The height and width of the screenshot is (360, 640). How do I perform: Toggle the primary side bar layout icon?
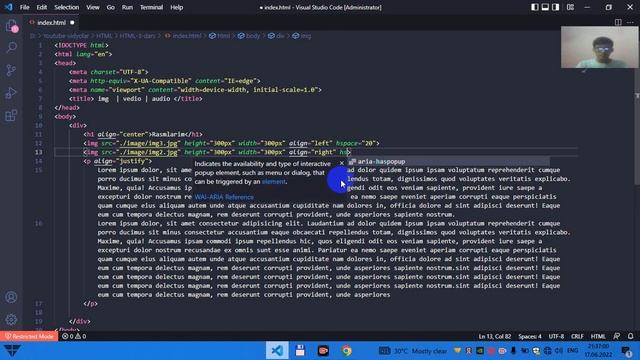click(534, 7)
